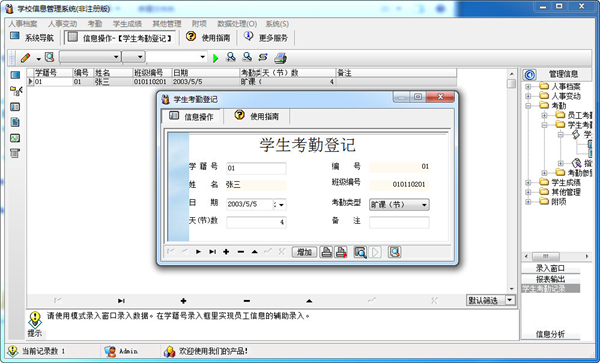This screenshot has height=363, width=600.
Task: Click last record arrow in the main grid navigator
Action: pos(121,301)
